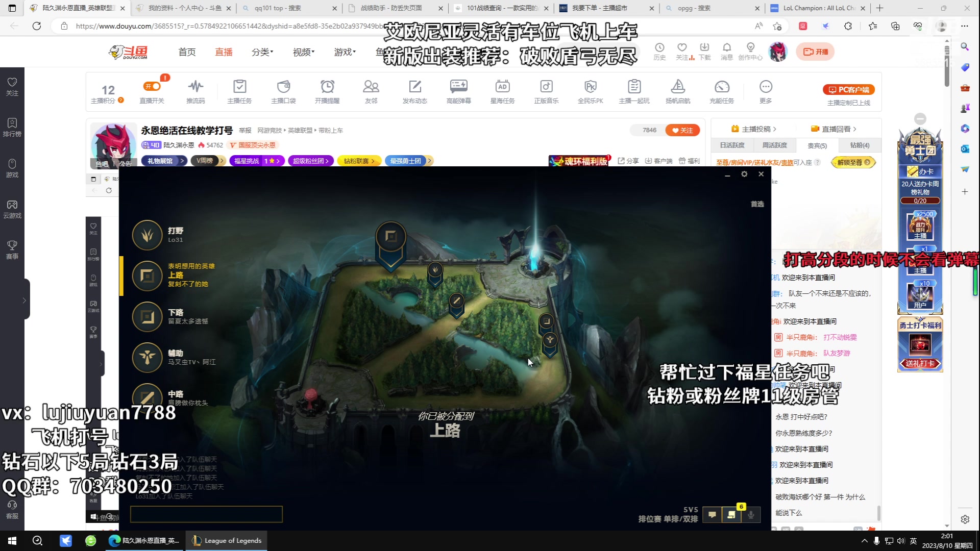Click the chat input field in League client
This screenshot has width=980, height=551.
coord(206,514)
